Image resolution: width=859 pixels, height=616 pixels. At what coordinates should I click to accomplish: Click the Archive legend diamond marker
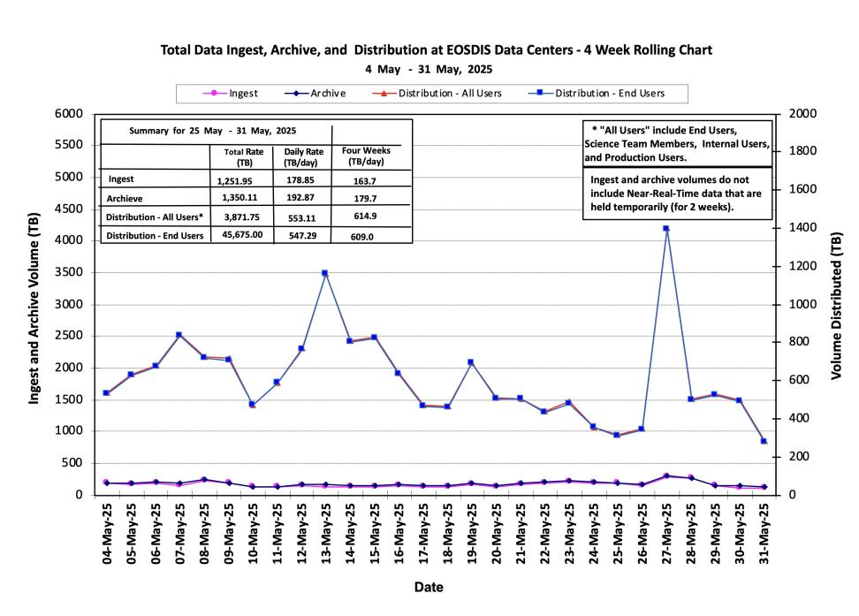click(296, 93)
